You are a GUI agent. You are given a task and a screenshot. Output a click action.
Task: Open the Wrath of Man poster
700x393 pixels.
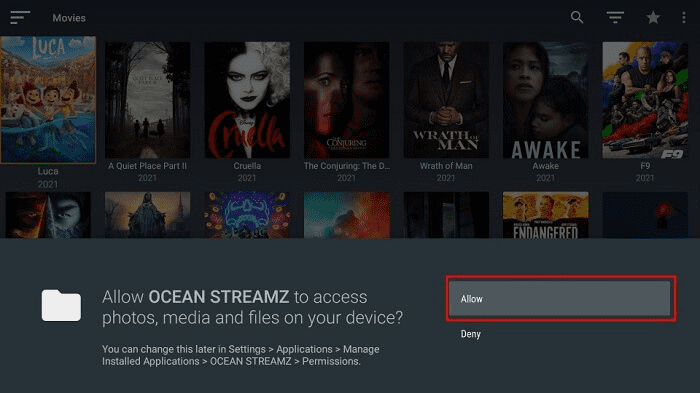point(446,100)
